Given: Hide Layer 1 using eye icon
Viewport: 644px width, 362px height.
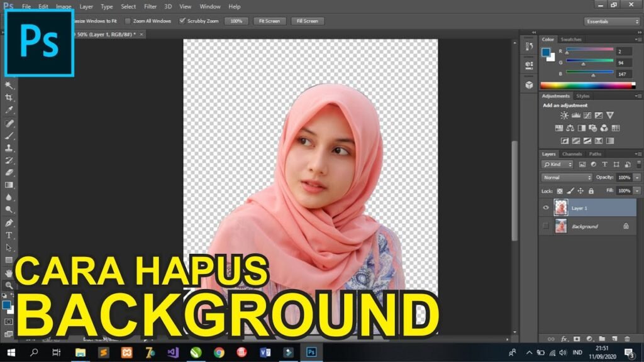Looking at the screenshot, I should click(x=546, y=207).
